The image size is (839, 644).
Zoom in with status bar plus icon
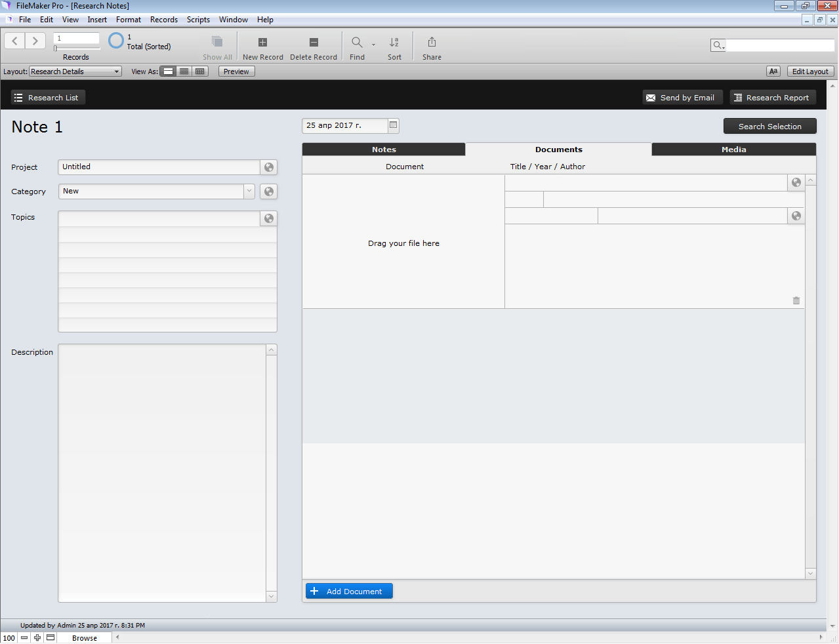(x=37, y=637)
